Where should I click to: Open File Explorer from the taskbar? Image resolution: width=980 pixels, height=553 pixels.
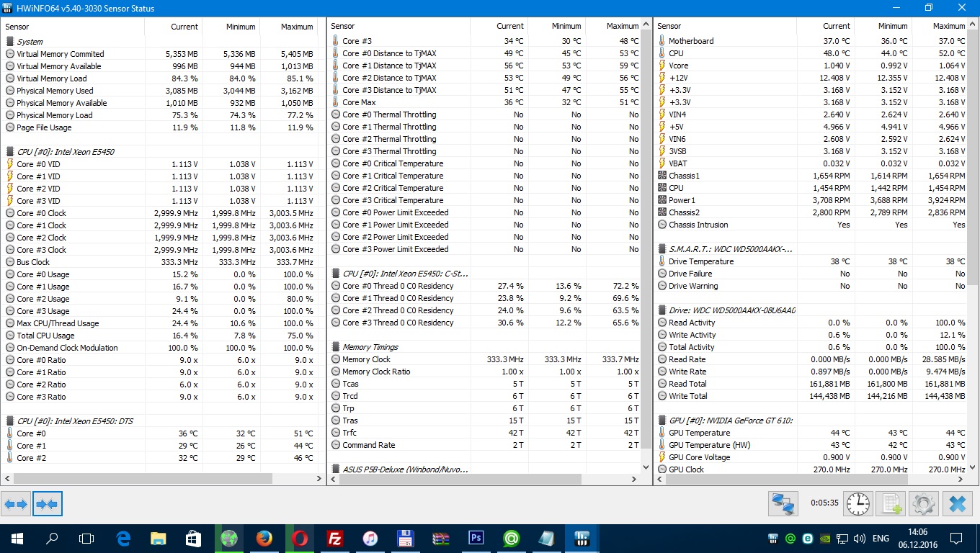pos(159,538)
